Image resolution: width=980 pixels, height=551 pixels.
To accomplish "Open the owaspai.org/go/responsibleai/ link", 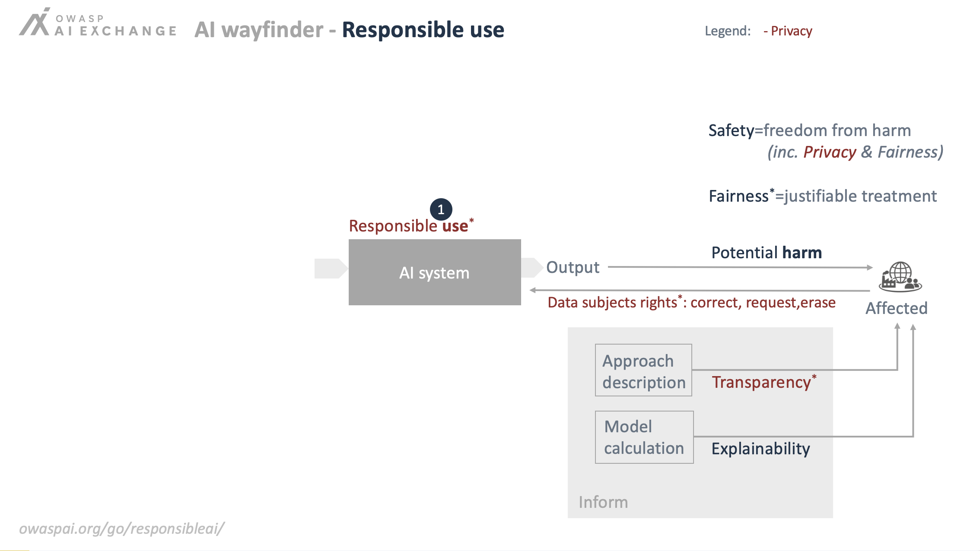I will coord(122,529).
